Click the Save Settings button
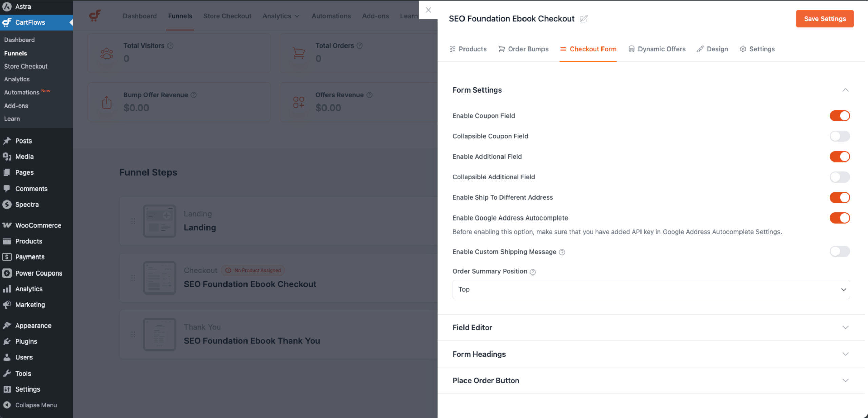The height and width of the screenshot is (418, 868). (x=824, y=19)
